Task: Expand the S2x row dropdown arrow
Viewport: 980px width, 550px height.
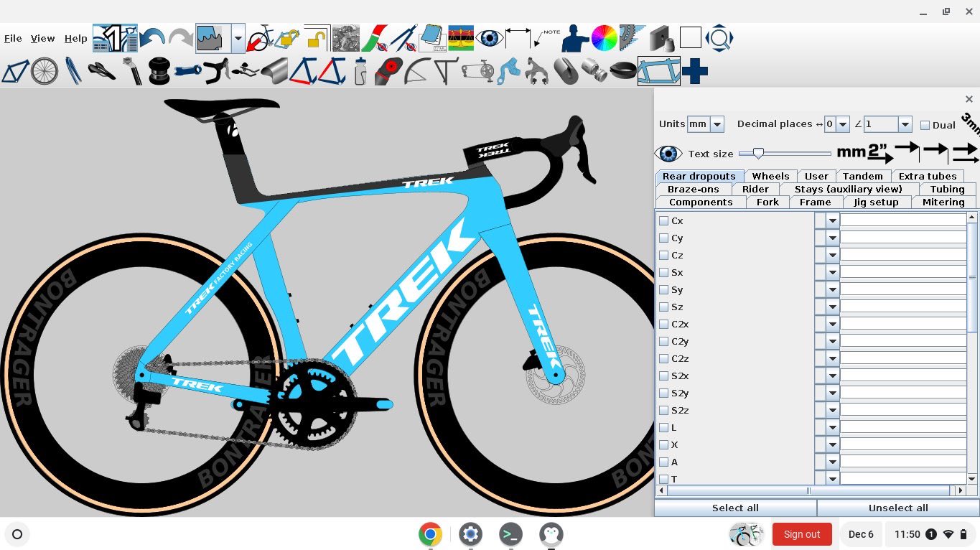Action: [x=833, y=376]
